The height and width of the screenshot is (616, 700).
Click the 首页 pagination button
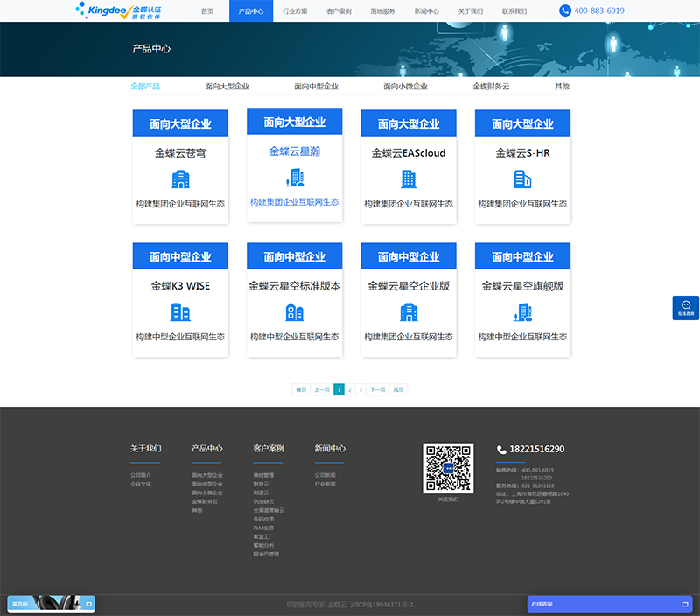pyautogui.click(x=301, y=389)
